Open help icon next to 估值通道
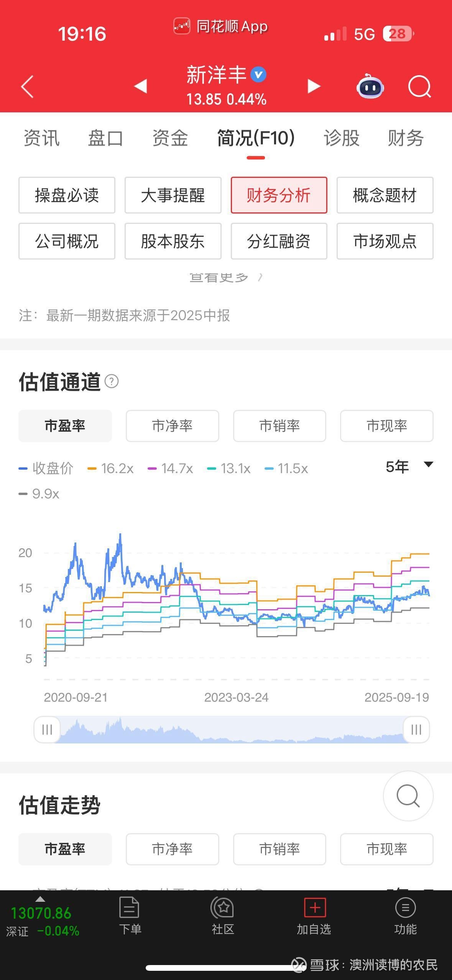452x980 pixels. (112, 381)
